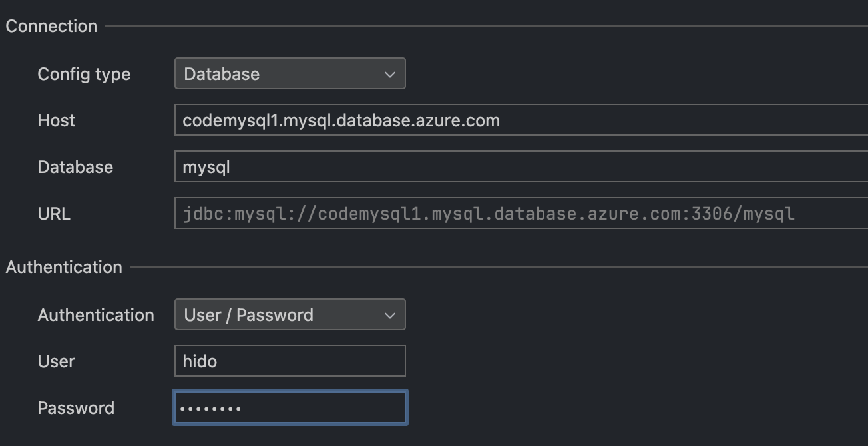Click the Database field label
868x446 pixels.
click(75, 167)
